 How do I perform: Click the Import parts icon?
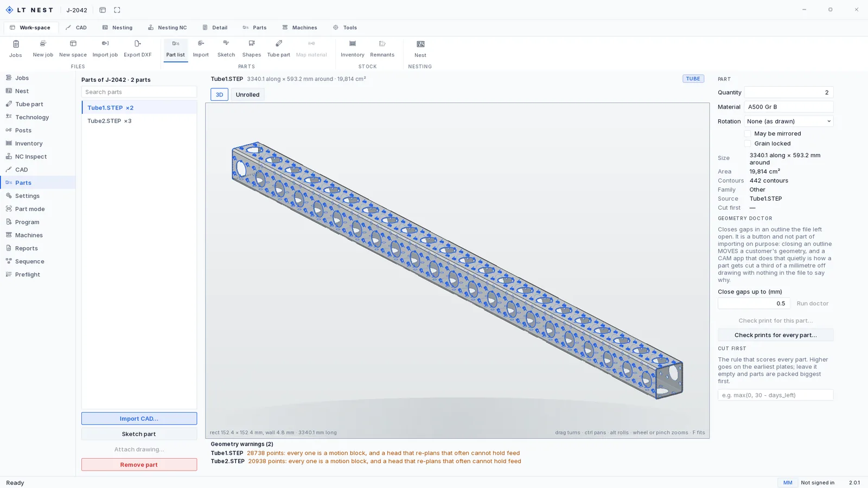[201, 49]
